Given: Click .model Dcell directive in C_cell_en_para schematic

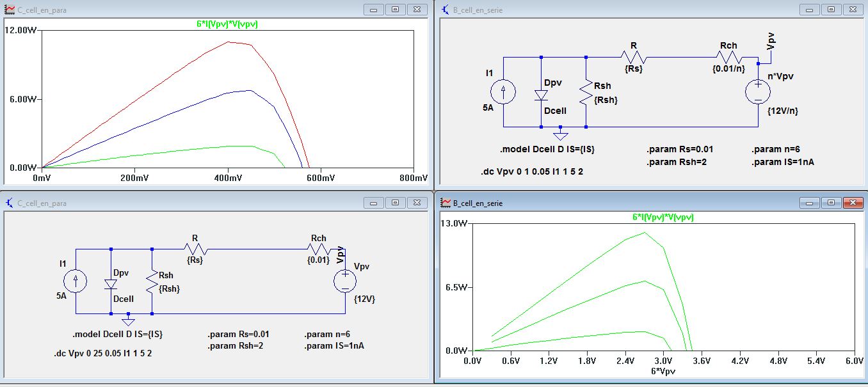Looking at the screenshot, I should [x=118, y=334].
